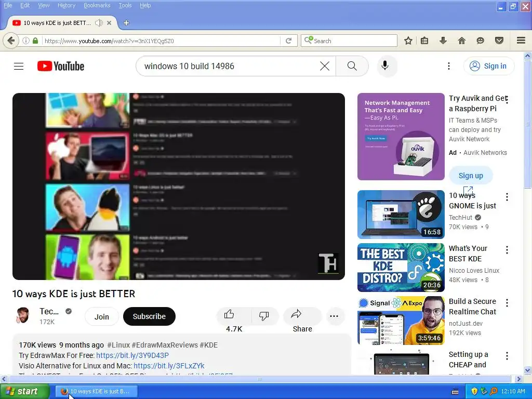Image resolution: width=532 pixels, height=399 pixels.
Task: Click the green padlock security icon
Action: click(x=35, y=41)
